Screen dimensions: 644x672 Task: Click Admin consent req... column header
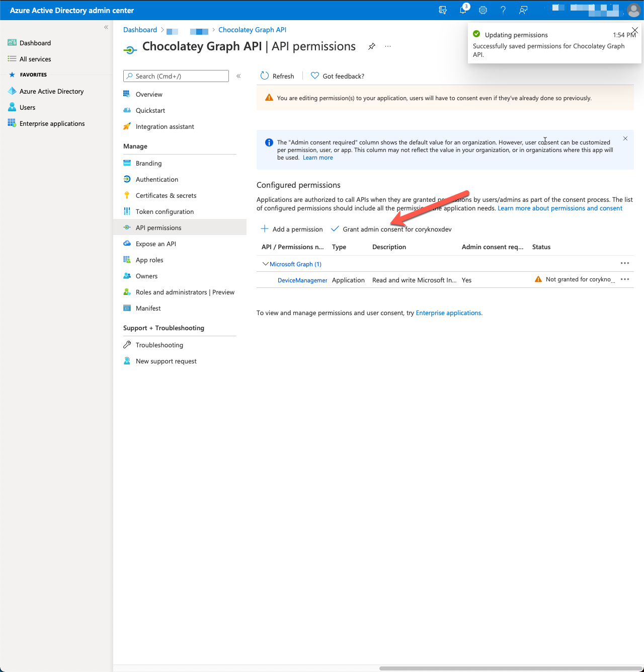click(x=493, y=247)
